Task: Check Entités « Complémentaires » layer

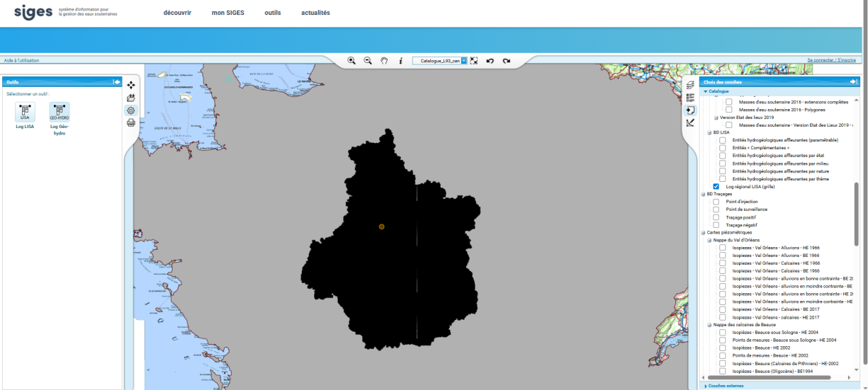Action: point(723,148)
